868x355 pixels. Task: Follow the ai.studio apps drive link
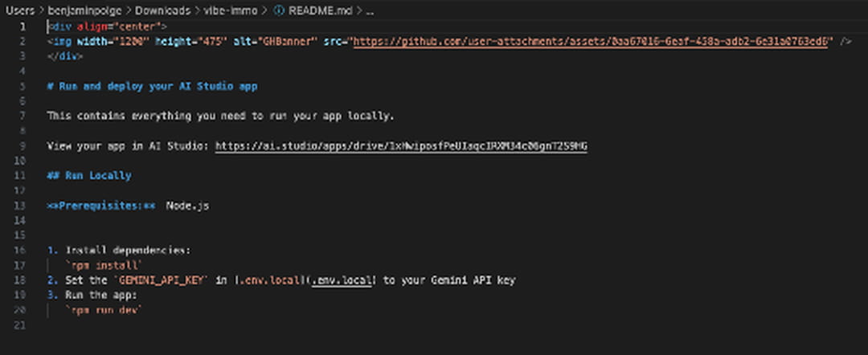tap(401, 145)
